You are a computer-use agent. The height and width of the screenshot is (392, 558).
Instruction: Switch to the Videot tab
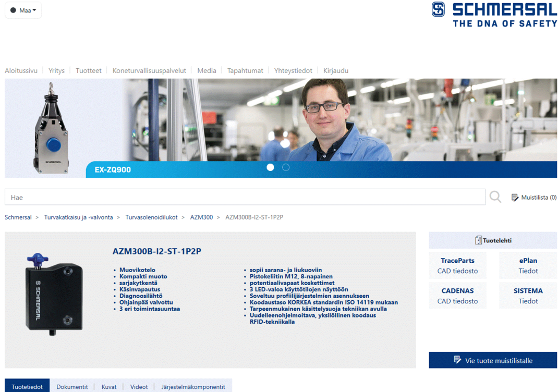[x=139, y=387]
